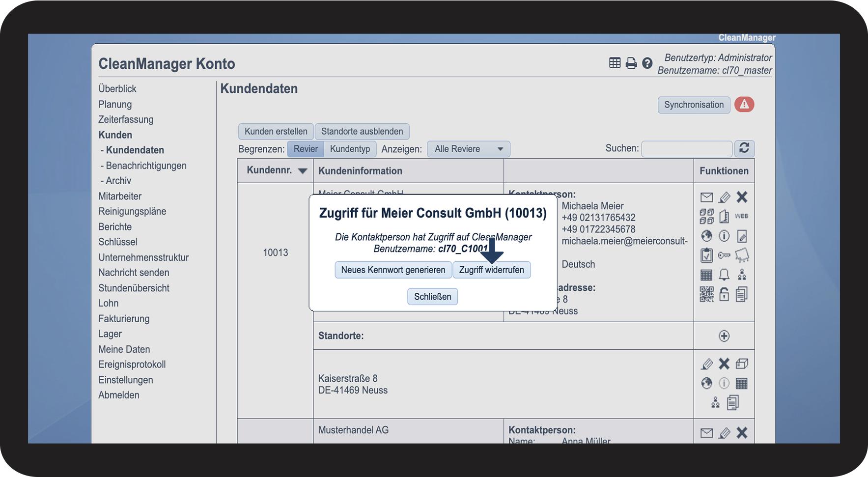The image size is (868, 477).
Task: Toggle Standorte ausblenden
Action: point(362,132)
